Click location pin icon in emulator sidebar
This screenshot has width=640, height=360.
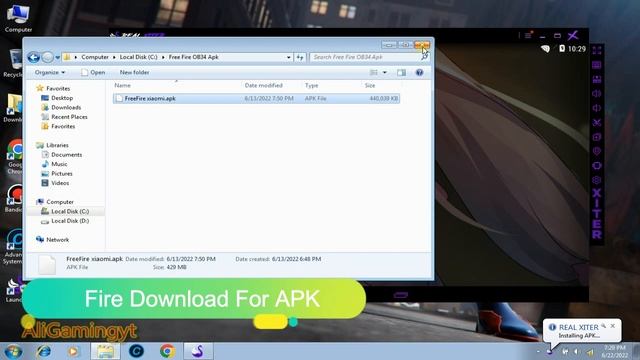point(597,151)
